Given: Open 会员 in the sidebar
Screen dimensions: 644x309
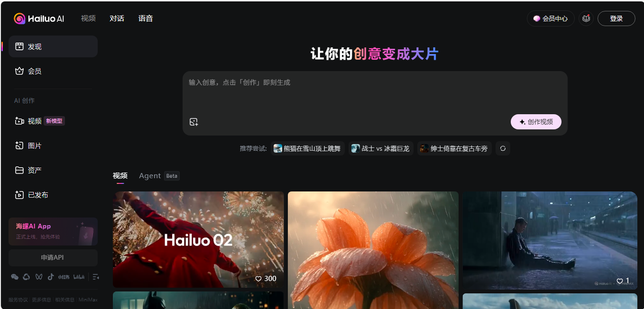Looking at the screenshot, I should click(x=53, y=71).
